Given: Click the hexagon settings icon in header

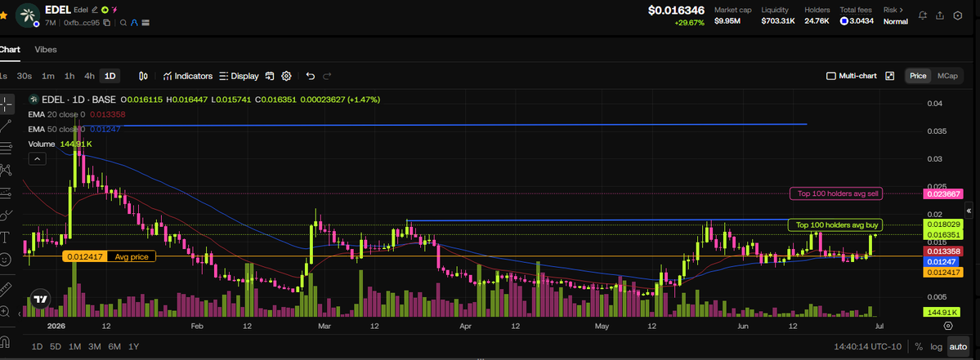Looking at the screenshot, I should [957, 16].
